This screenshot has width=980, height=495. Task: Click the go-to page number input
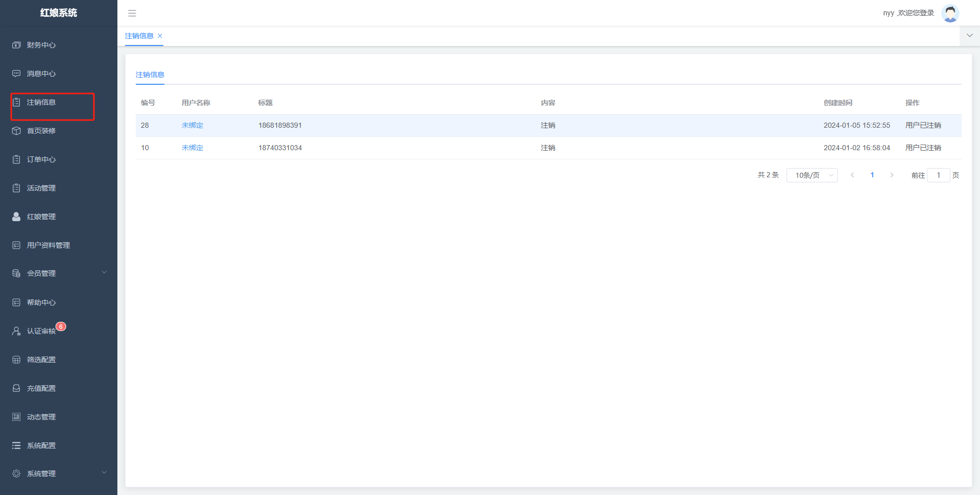click(938, 175)
